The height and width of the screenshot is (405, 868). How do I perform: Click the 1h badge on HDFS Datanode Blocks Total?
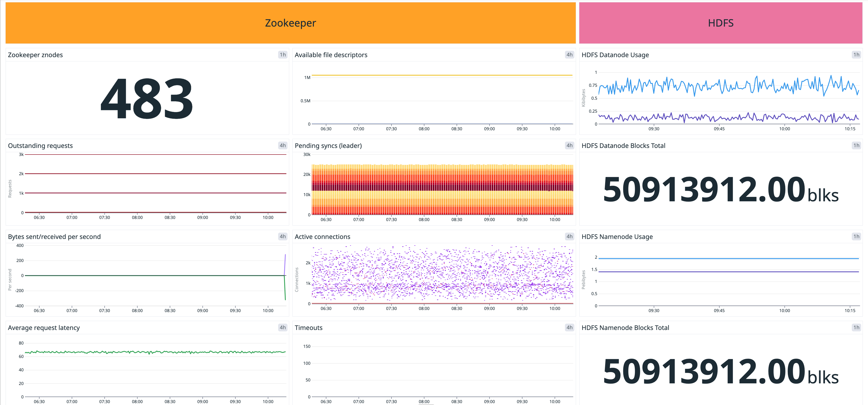(x=856, y=145)
